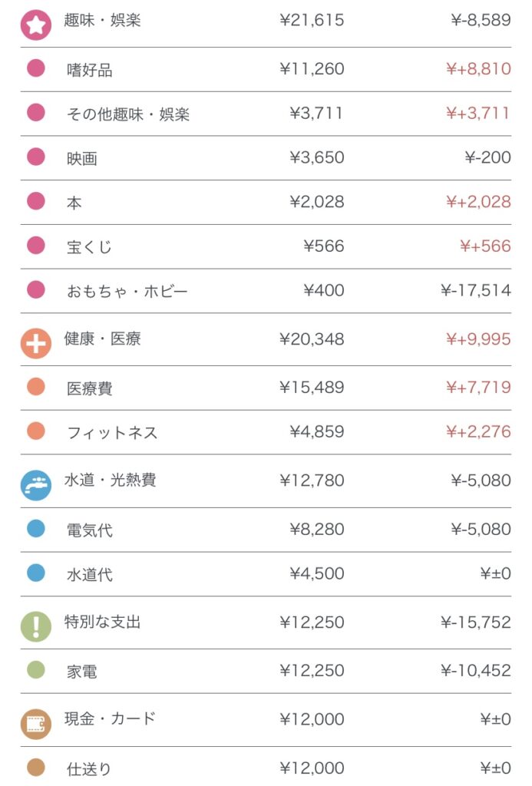
Task: Click the 水道代 row label
Action: [89, 575]
